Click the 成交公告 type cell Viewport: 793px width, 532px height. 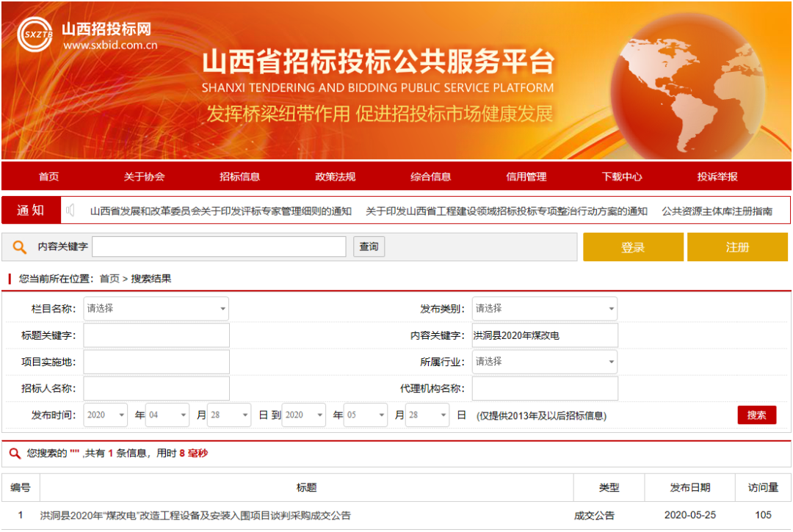(594, 515)
